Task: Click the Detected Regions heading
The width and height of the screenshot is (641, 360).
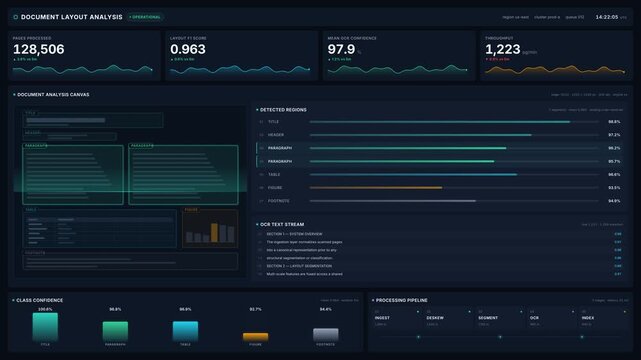Action: [x=283, y=110]
